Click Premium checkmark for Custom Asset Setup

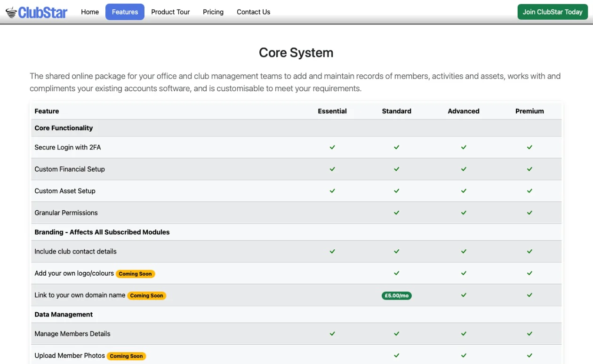coord(529,191)
